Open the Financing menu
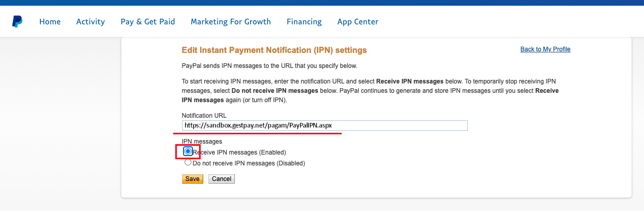 coord(304,22)
